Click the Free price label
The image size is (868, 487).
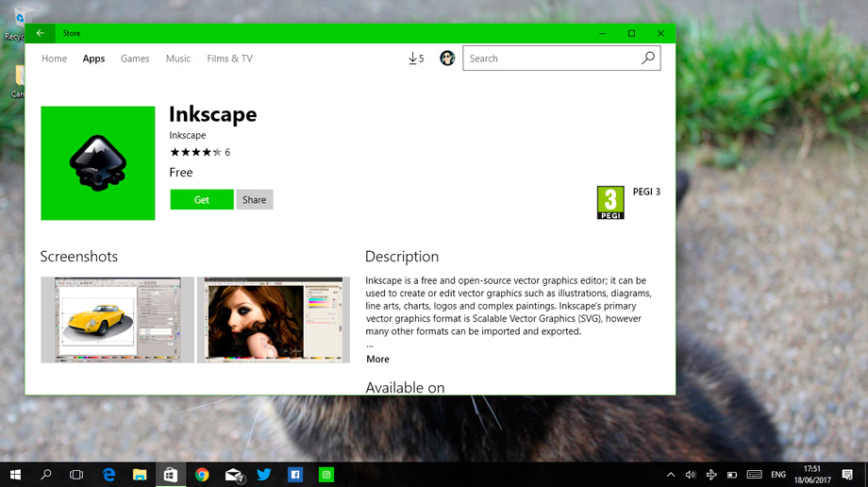(x=181, y=173)
